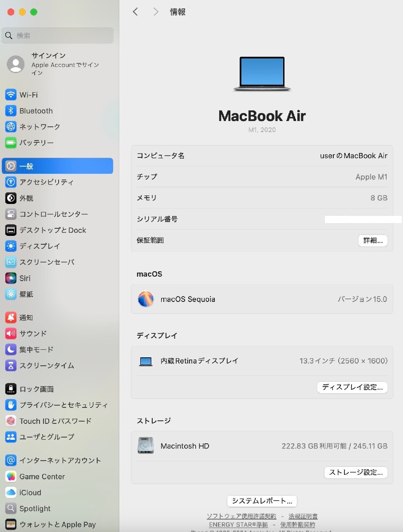Open the ディスプレイ sun icon

(11, 246)
